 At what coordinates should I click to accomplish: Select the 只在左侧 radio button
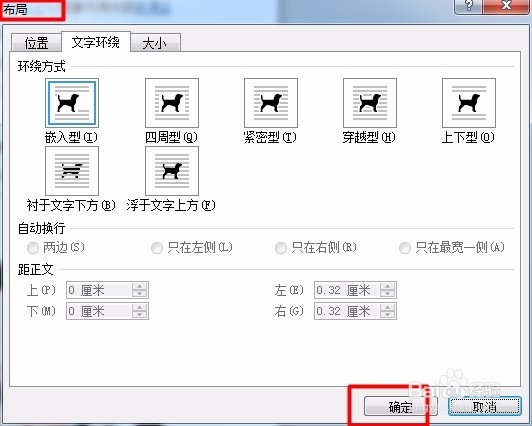(x=157, y=248)
